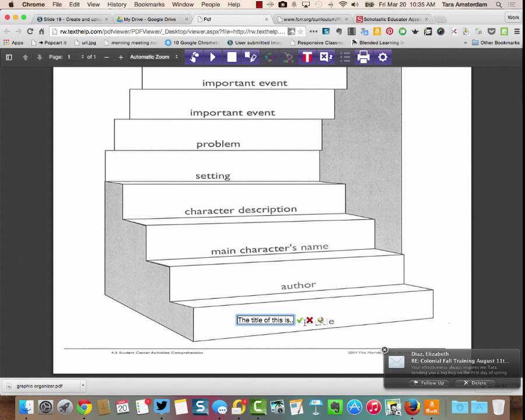Image resolution: width=525 pixels, height=420 pixels.
Task: Cancel annotation with red X
Action: 310,320
